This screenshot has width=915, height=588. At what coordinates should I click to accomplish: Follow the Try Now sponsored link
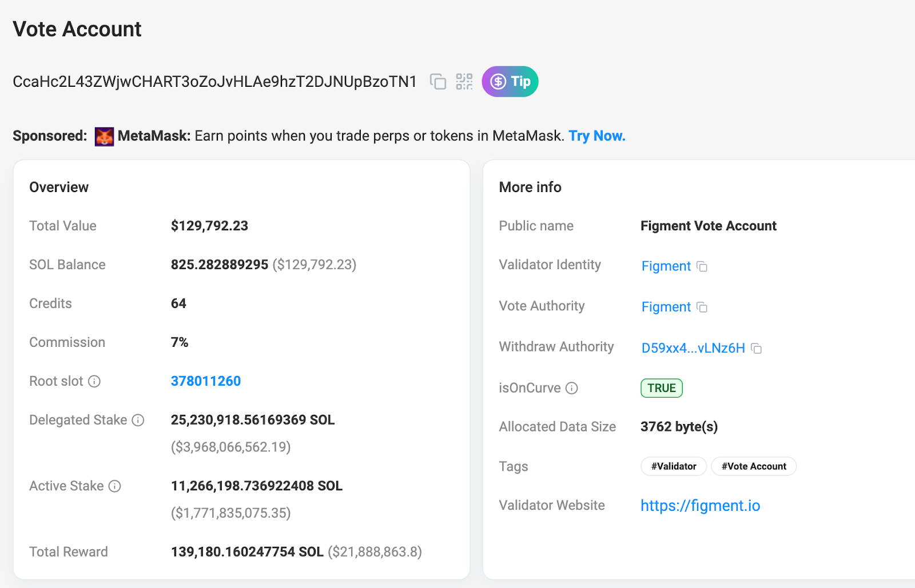[597, 136]
